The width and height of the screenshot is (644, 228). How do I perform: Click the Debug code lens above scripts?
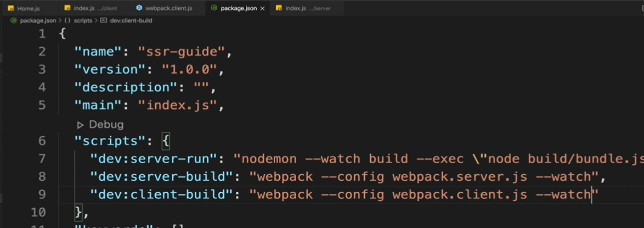106,125
